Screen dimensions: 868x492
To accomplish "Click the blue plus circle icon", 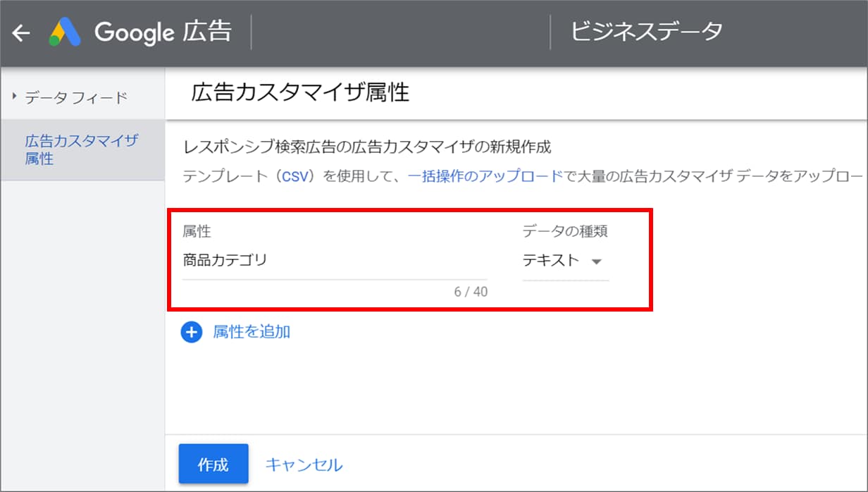I will 192,332.
